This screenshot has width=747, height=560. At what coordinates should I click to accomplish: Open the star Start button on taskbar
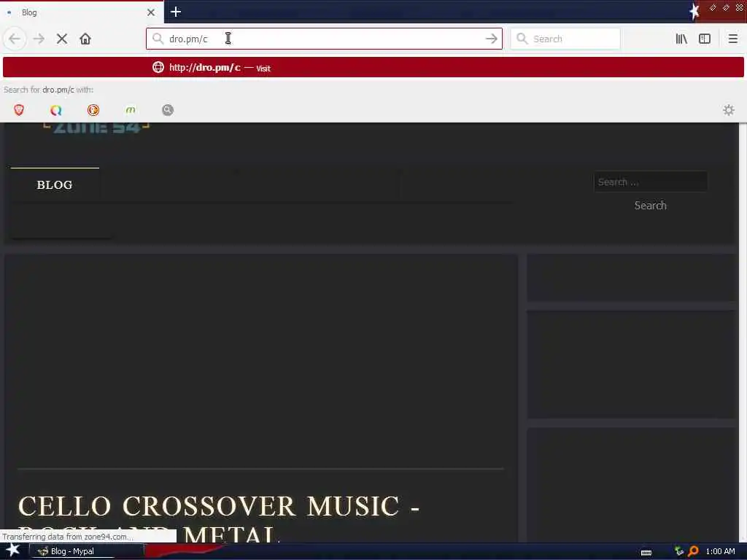coord(13,551)
